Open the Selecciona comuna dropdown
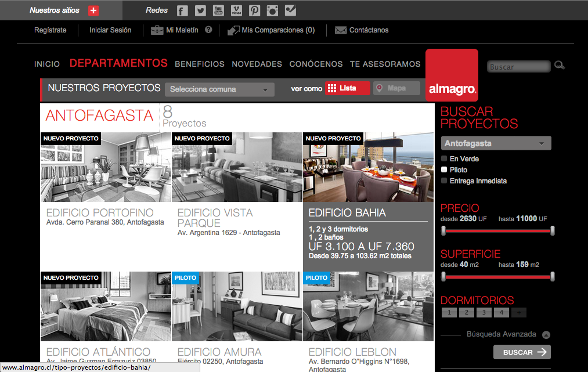Screen dimensions: 588x372 point(220,89)
